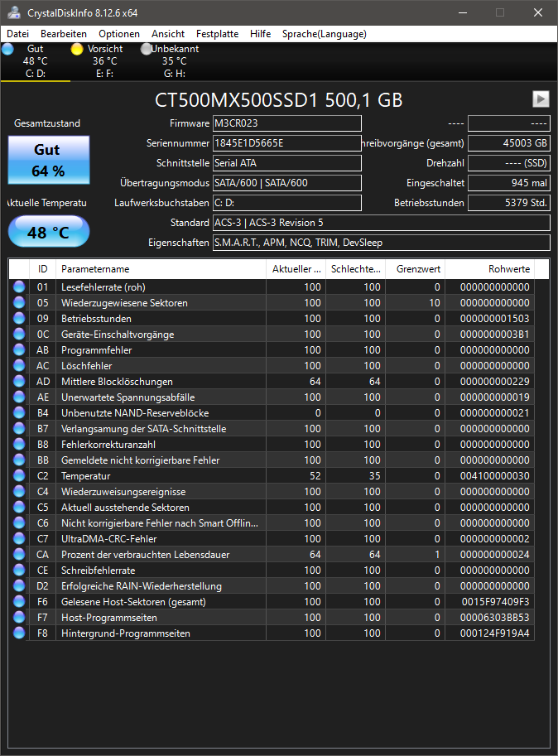Click the gray Unbekannt status orb
Viewport: 558px width, 756px height.
tap(147, 49)
